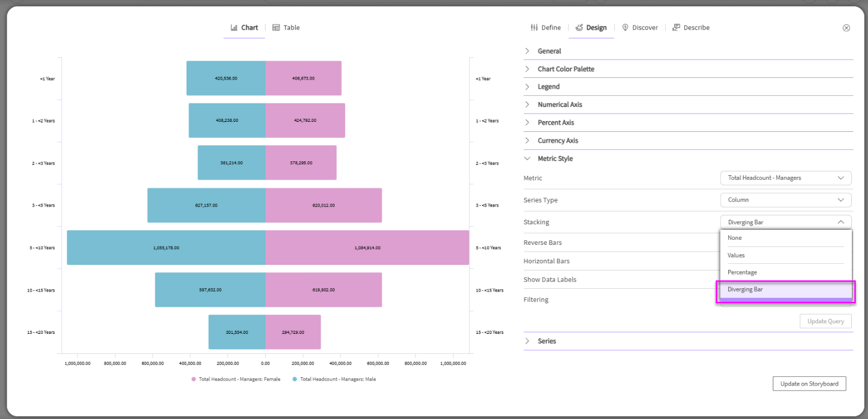
Task: Toggle the Female series legend marker
Action: (194, 379)
